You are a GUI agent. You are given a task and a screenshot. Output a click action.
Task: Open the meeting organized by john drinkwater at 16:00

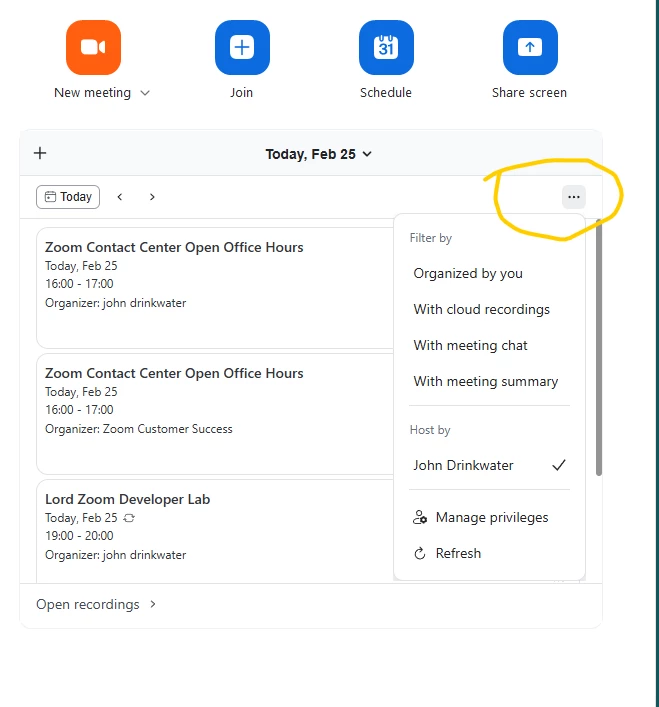215,288
